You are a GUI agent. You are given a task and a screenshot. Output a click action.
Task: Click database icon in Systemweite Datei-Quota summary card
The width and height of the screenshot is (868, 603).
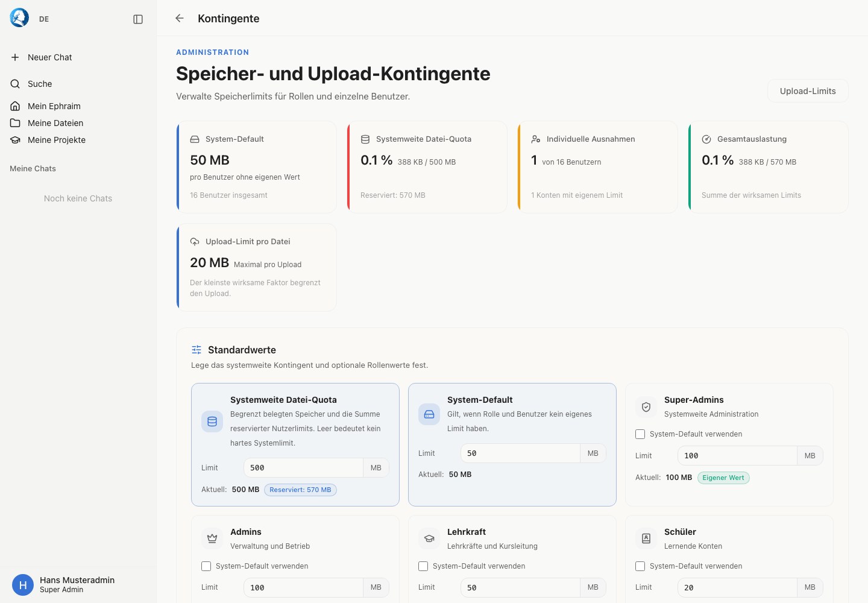click(x=365, y=139)
